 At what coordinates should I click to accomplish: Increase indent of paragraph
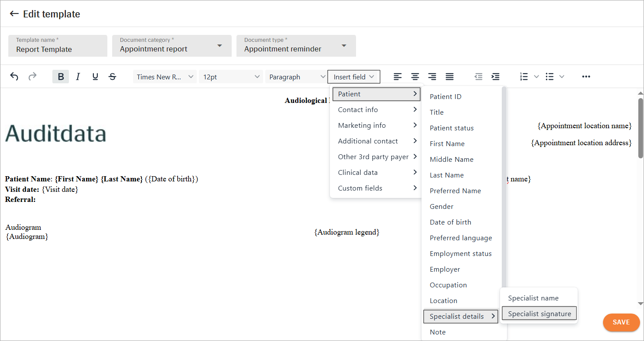pyautogui.click(x=496, y=77)
